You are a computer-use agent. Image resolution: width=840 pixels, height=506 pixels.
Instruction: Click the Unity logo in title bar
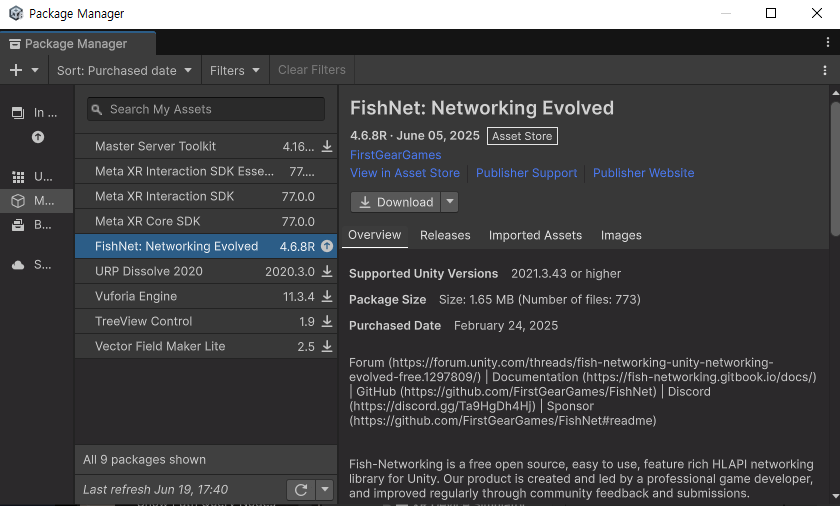click(x=16, y=13)
